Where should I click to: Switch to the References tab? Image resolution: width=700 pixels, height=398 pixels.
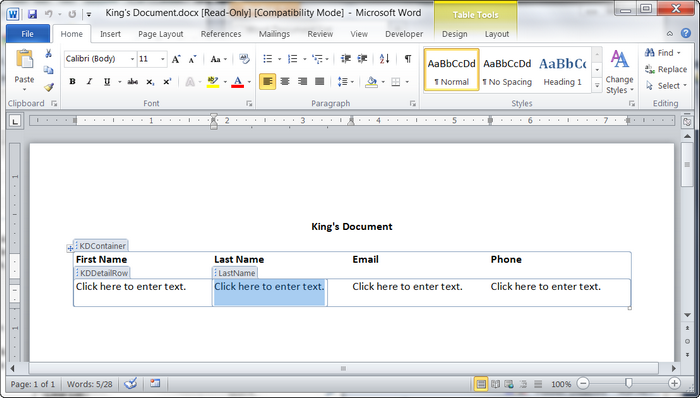tap(221, 34)
